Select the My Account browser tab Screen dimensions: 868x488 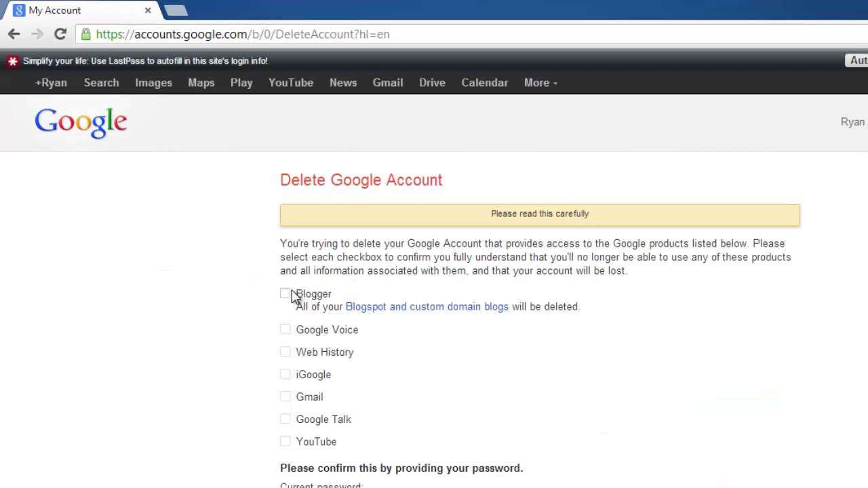point(75,10)
